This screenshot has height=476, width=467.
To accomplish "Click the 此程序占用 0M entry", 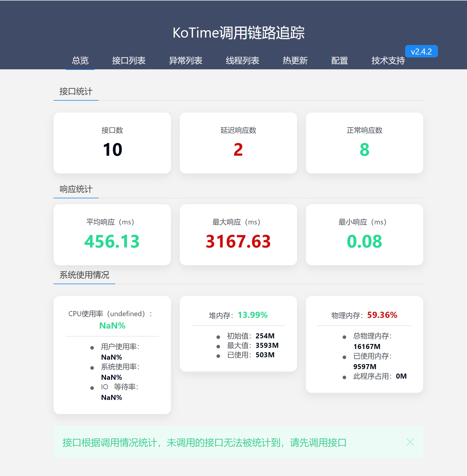I will 380,376.
